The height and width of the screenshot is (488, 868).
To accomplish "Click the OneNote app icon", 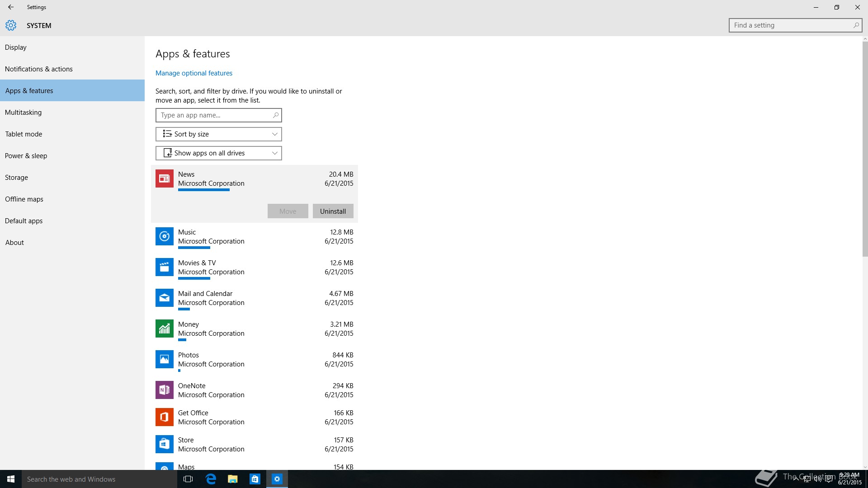I will pyautogui.click(x=165, y=390).
